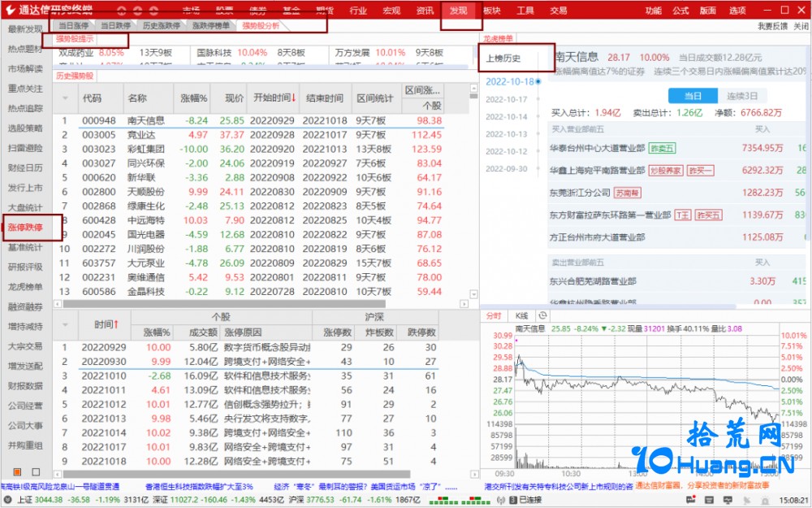Screen dimensions: 812x508
Task: Open 龙虎榜单 in the left sidebar
Action: 25,287
